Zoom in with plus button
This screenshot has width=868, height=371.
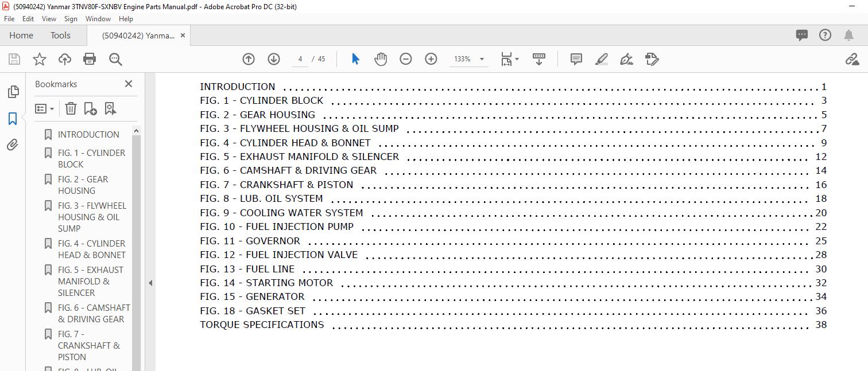click(431, 59)
